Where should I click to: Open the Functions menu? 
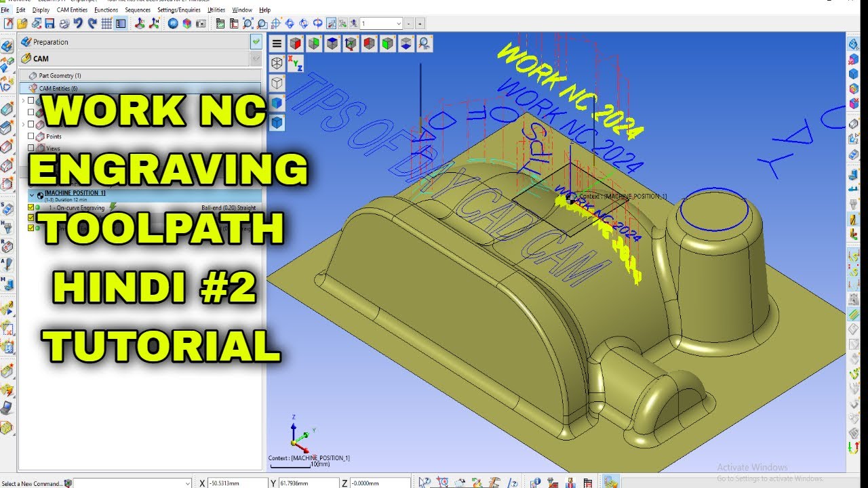pos(106,10)
